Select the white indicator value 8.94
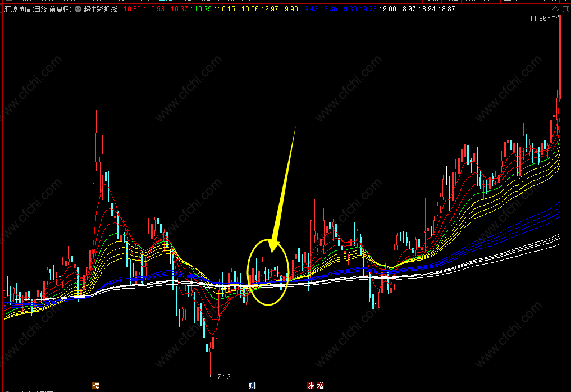 (x=429, y=9)
